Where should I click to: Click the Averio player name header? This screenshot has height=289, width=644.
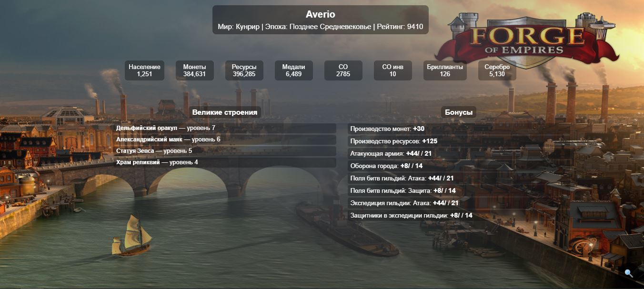[320, 15]
